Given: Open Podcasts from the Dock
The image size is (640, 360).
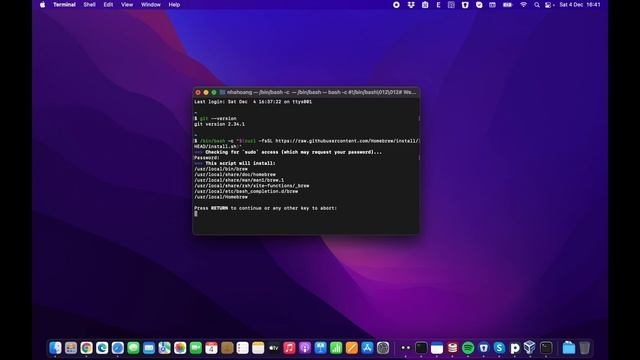Looking at the screenshot, I should click(305, 348).
